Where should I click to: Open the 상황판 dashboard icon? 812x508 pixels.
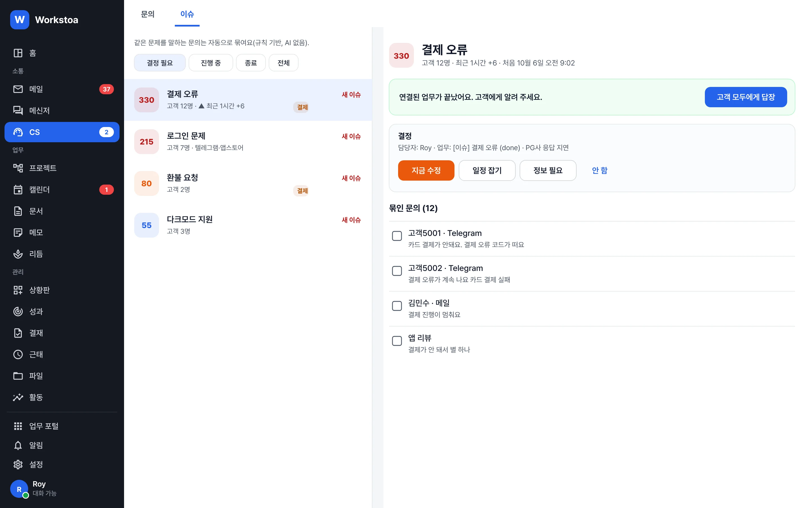(18, 290)
